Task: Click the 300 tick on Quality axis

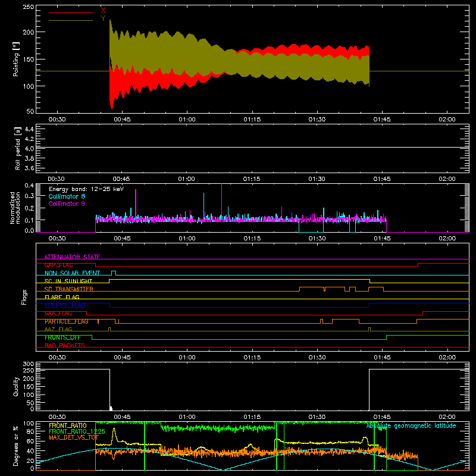Action: point(29,364)
